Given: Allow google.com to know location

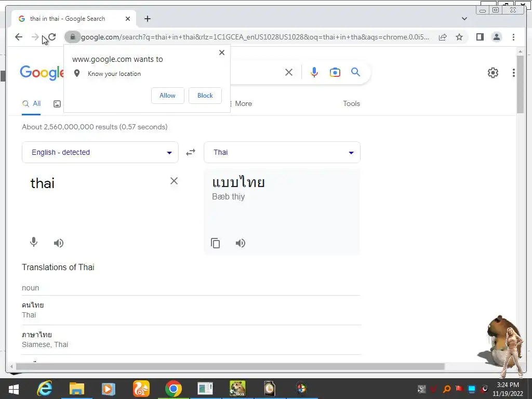Looking at the screenshot, I should (x=168, y=96).
